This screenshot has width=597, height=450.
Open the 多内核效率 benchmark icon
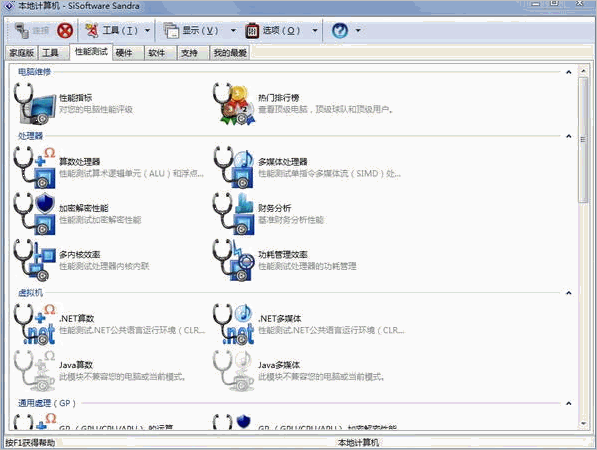pos(34,260)
